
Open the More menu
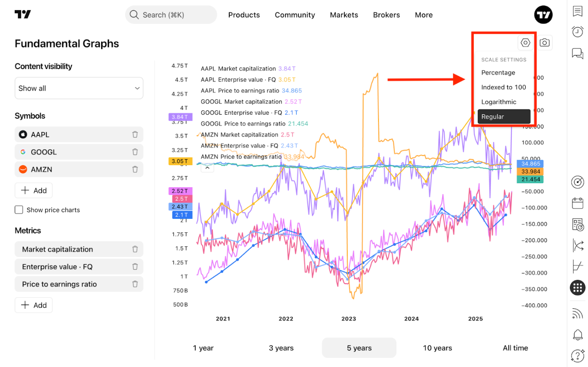click(x=424, y=15)
